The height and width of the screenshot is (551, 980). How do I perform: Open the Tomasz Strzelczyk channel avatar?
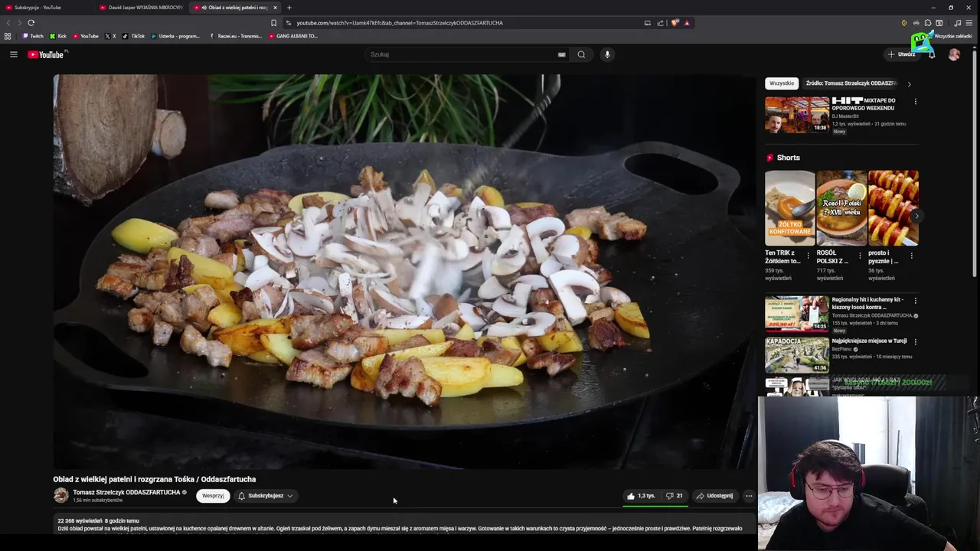coord(60,495)
